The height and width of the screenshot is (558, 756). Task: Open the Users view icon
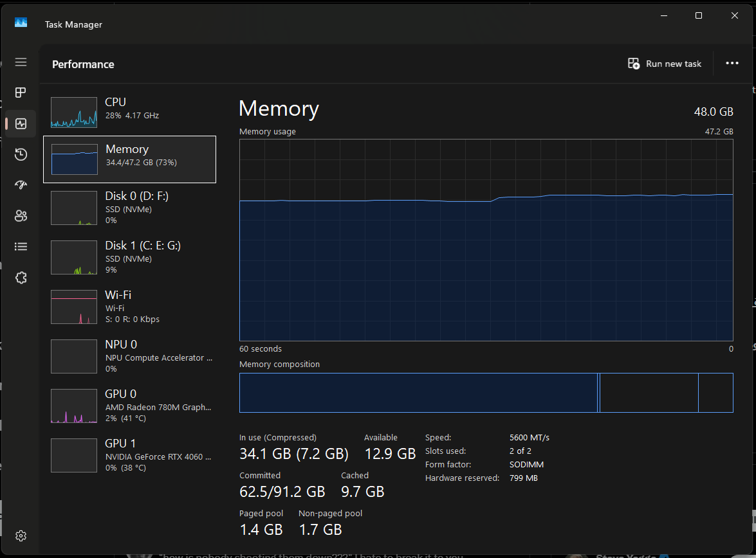coord(21,216)
